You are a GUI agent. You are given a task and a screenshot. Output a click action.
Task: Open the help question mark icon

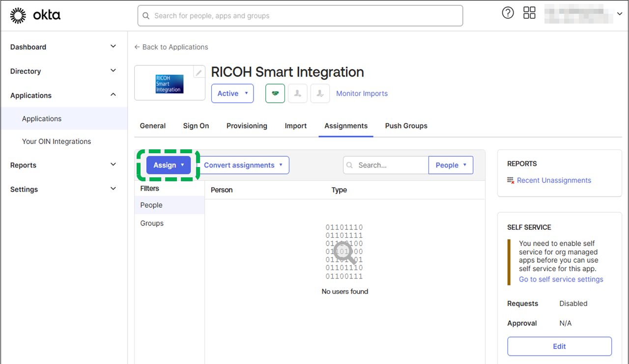click(508, 13)
